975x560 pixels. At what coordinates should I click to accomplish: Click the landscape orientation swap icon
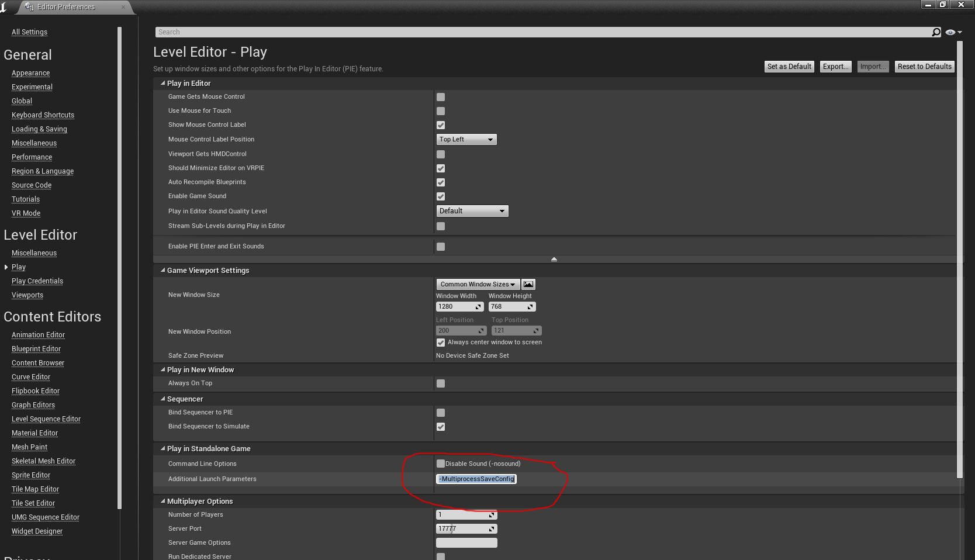[528, 284]
